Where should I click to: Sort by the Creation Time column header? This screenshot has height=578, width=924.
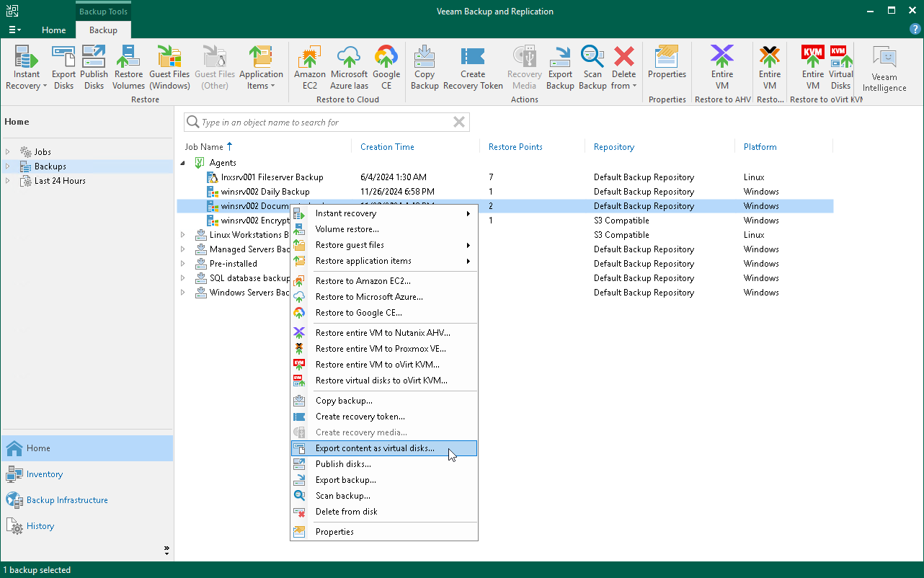[387, 146]
